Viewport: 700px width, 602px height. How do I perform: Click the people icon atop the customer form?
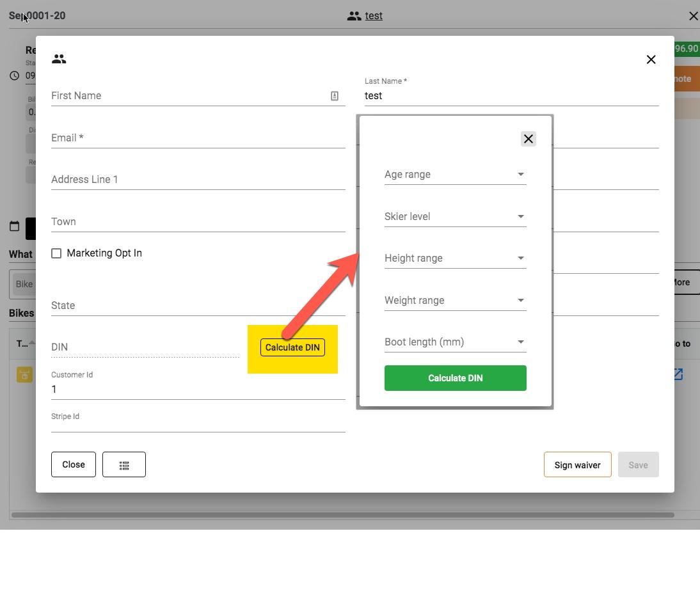(58, 58)
